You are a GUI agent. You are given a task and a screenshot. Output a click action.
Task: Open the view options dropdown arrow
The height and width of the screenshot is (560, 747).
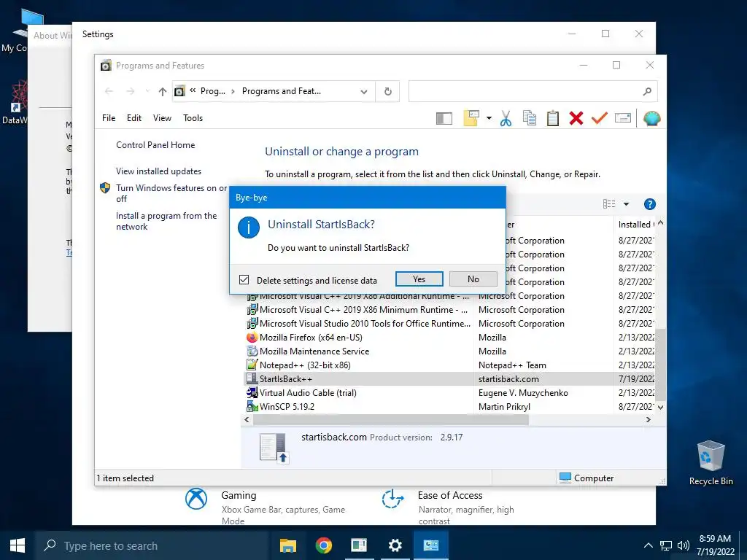pos(627,204)
